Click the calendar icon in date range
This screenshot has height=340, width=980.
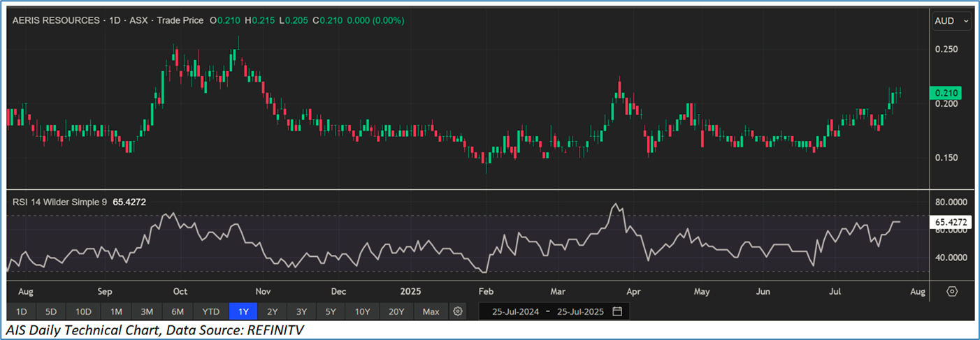click(617, 311)
